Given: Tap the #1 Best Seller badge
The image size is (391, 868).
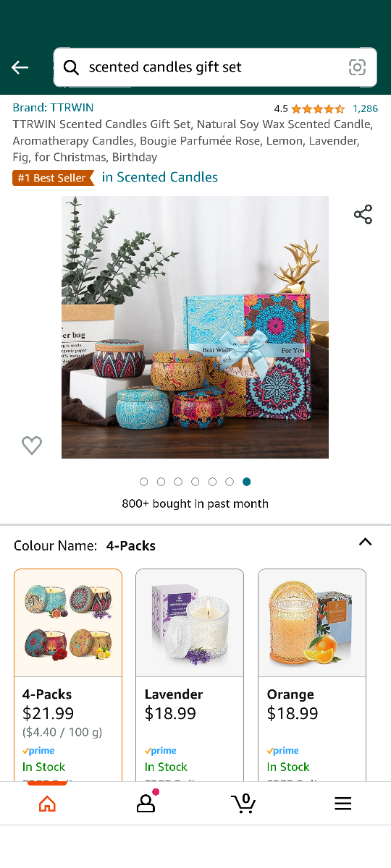Looking at the screenshot, I should click(53, 178).
